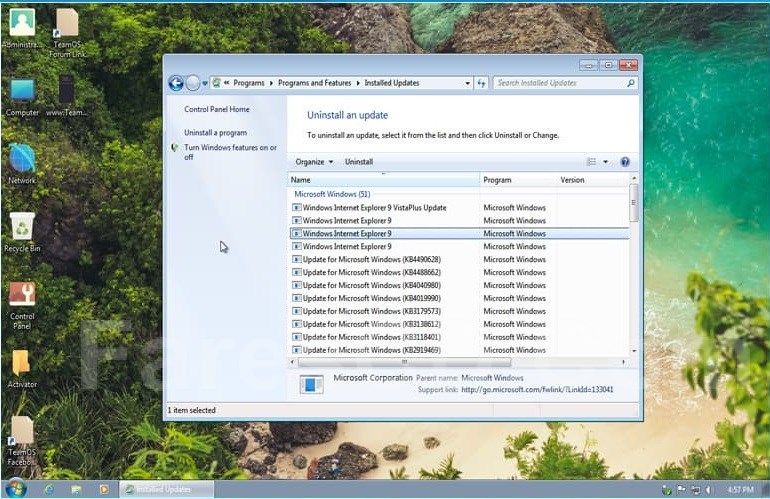The width and height of the screenshot is (770, 499).
Task: Launch Internet Explorer from the taskbar
Action: [49, 489]
